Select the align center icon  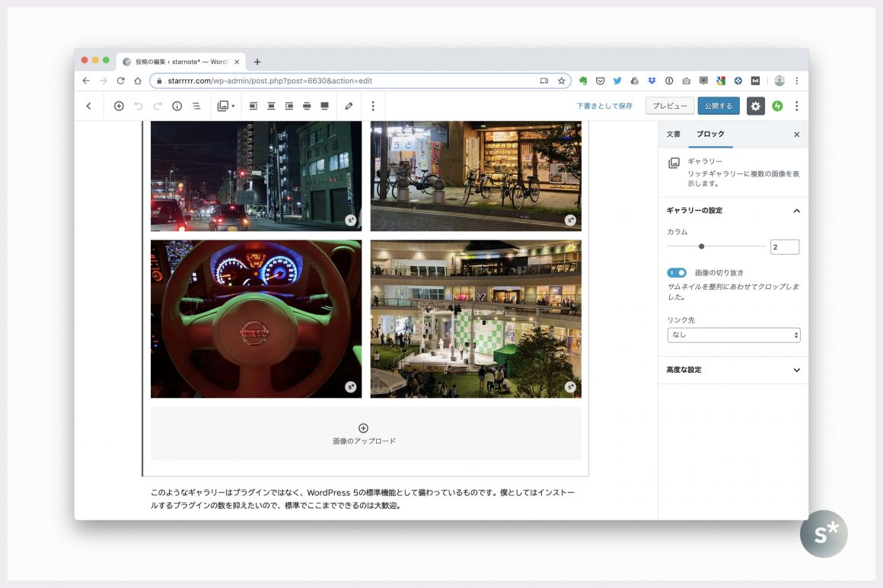click(271, 106)
